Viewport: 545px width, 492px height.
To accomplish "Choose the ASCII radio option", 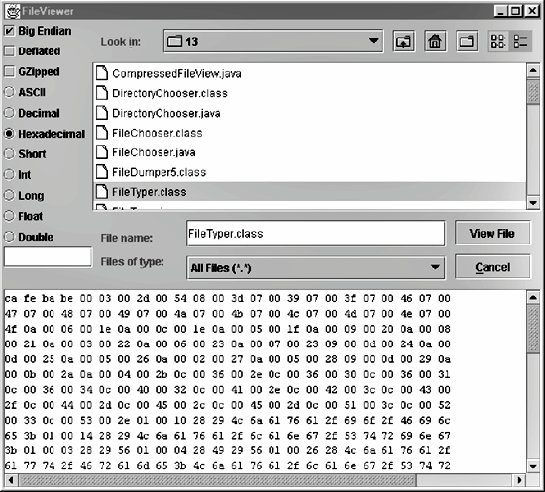I will [9, 92].
